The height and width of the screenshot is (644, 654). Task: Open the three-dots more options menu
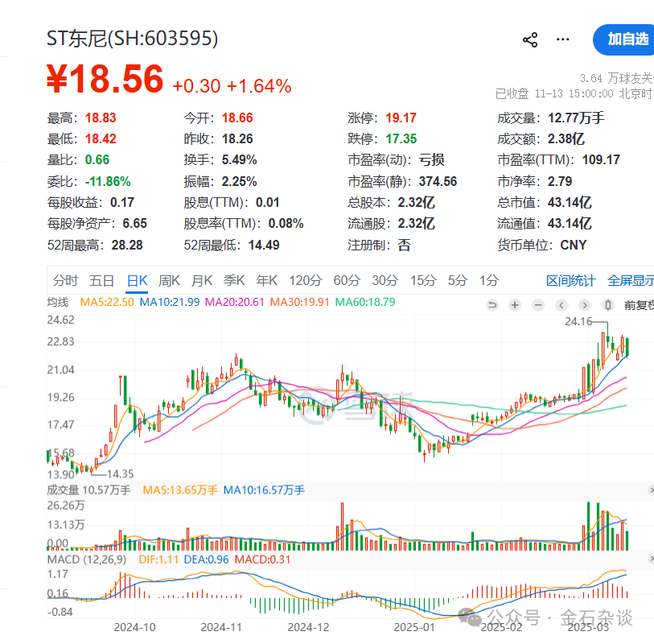(x=562, y=39)
